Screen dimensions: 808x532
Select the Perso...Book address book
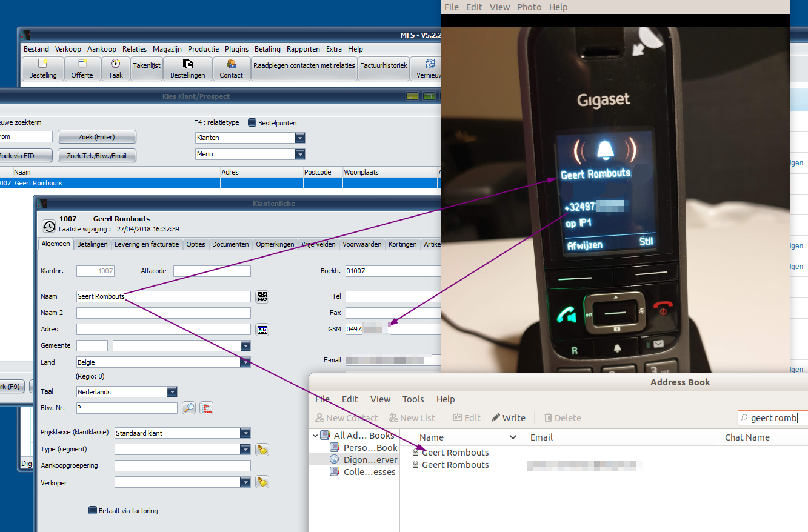363,448
